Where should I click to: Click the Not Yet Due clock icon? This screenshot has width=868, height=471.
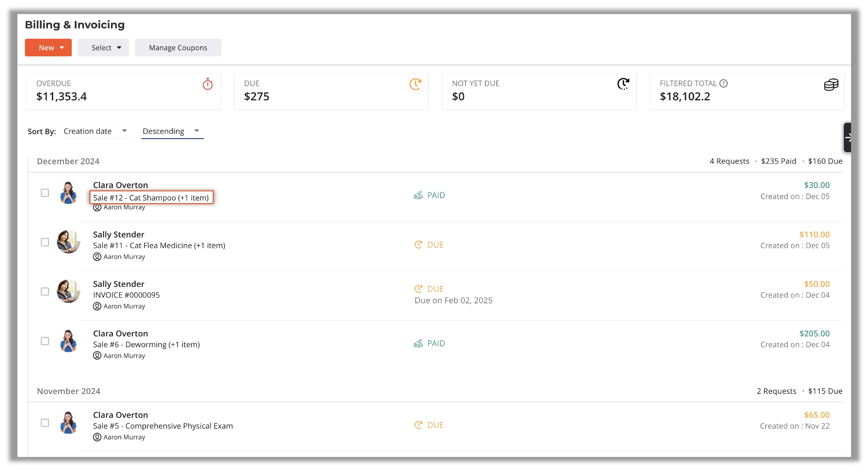(x=623, y=84)
